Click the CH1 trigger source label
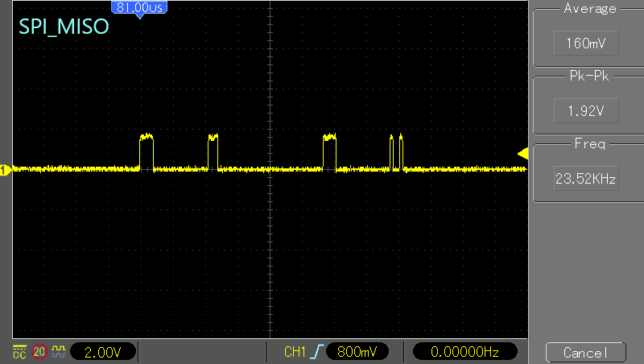 point(295,352)
